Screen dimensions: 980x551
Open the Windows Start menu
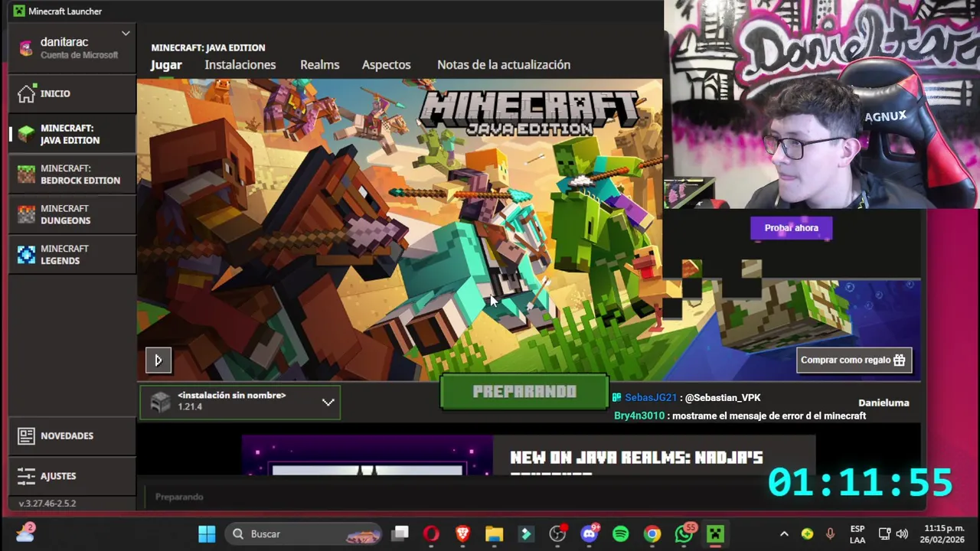pyautogui.click(x=207, y=534)
